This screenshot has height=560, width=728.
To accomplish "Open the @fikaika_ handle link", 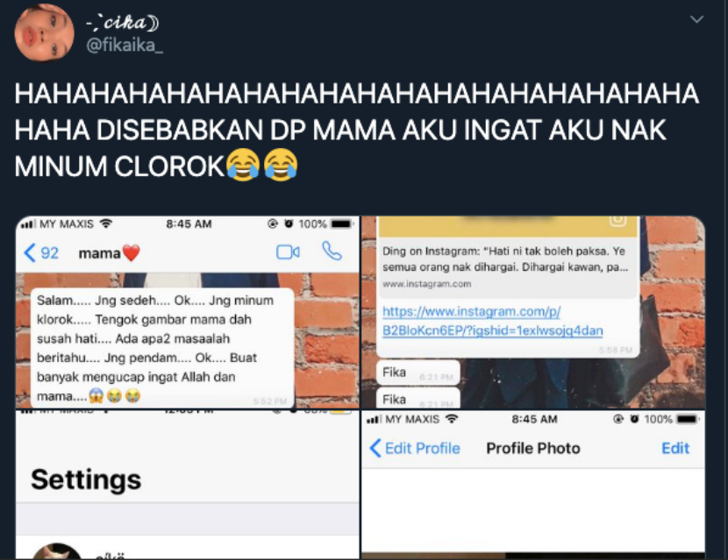I will click(125, 45).
